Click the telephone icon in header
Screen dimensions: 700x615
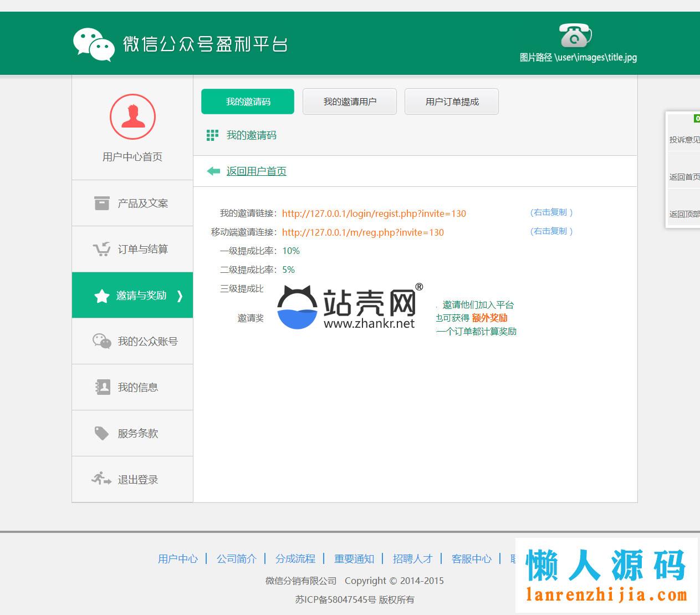pyautogui.click(x=575, y=36)
